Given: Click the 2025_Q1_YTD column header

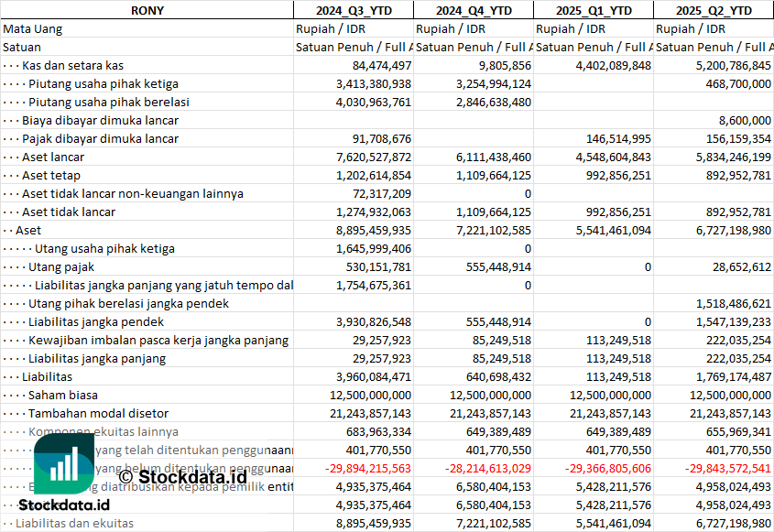Looking at the screenshot, I should (x=594, y=10).
